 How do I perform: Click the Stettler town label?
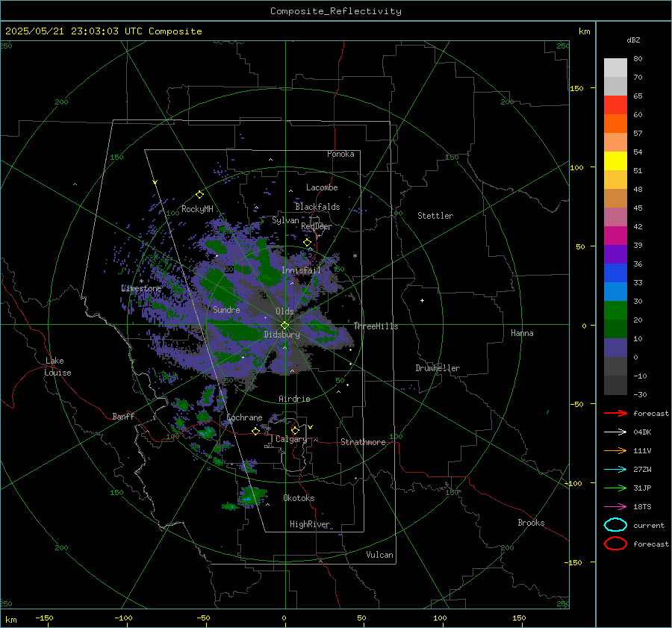coord(435,216)
